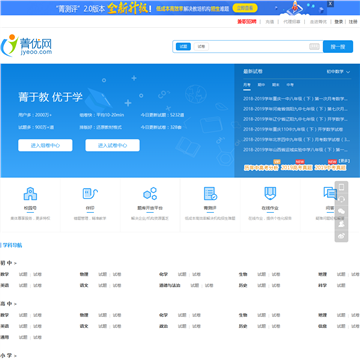Open 高中 政治 subject link
360x360 pixels.
tap(163, 326)
